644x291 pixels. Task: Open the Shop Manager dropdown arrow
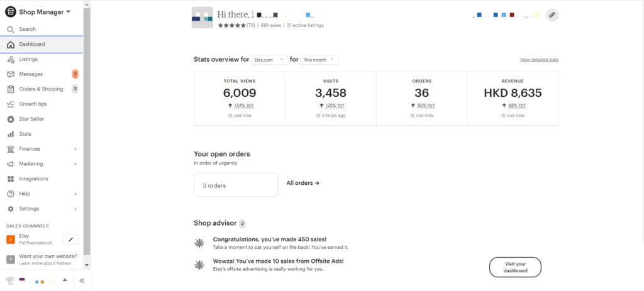68,12
